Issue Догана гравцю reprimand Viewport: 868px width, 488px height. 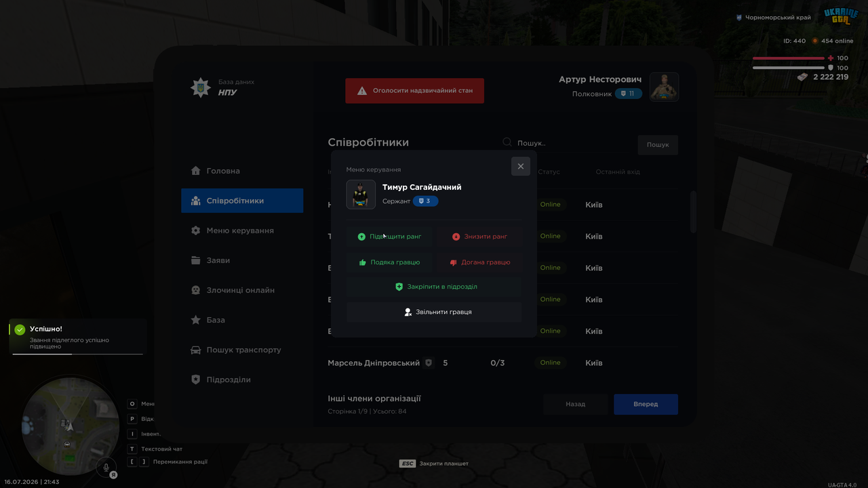click(479, 262)
